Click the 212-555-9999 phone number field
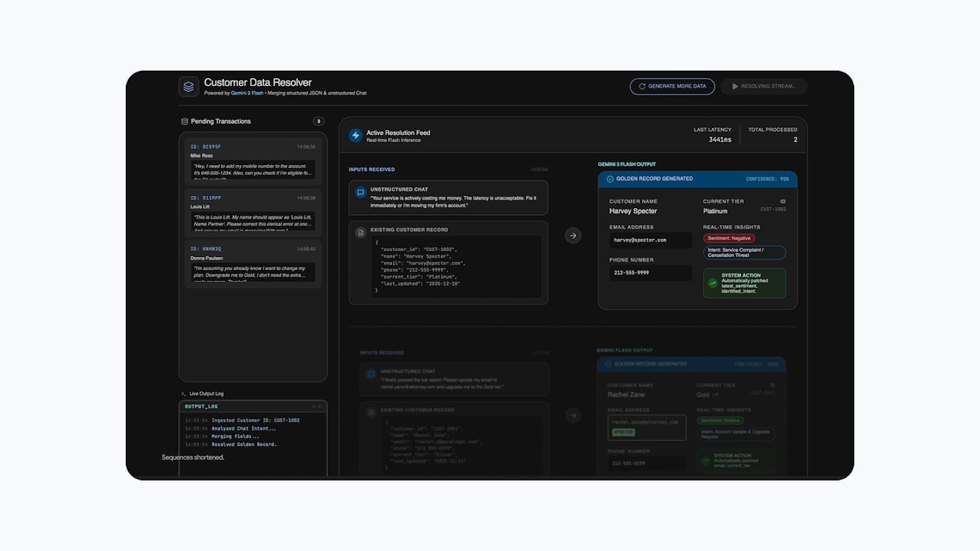Screen dimensions: 980x551 pyautogui.click(x=650, y=273)
